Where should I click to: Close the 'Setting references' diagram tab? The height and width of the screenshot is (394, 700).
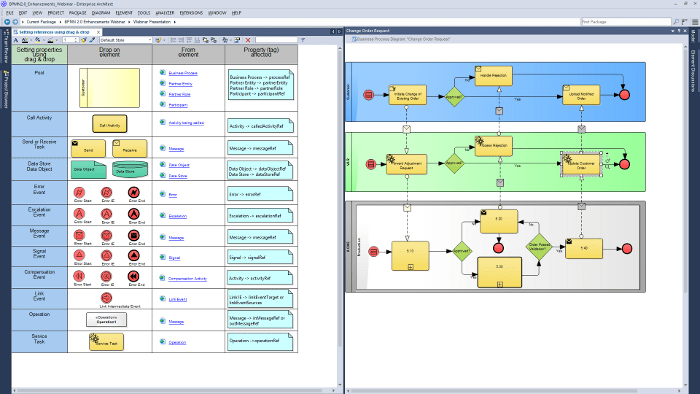tap(99, 32)
